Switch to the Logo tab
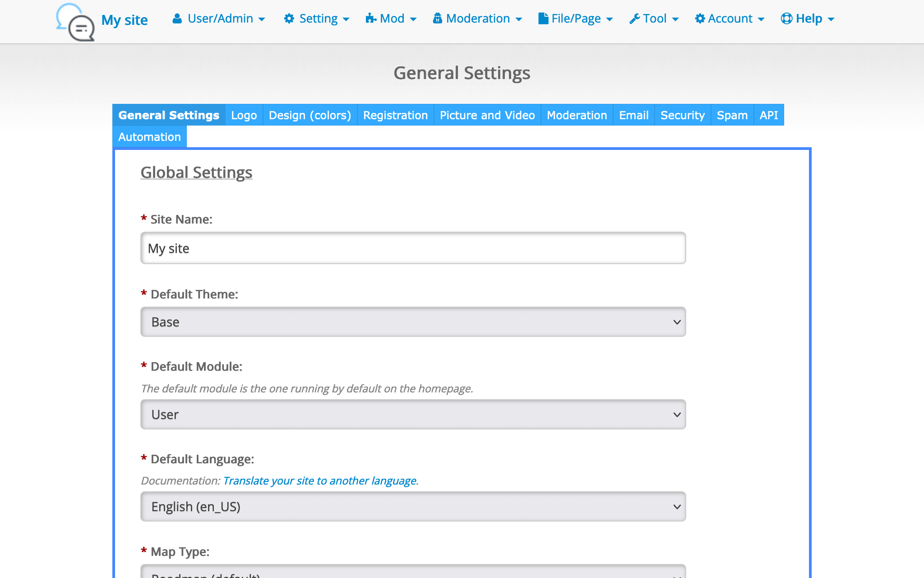The height and width of the screenshot is (578, 924). (x=244, y=115)
